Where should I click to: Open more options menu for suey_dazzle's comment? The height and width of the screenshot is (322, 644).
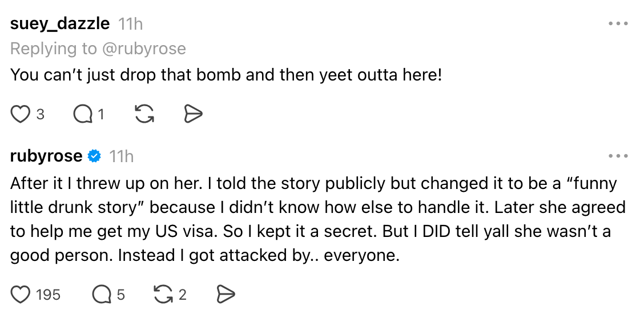click(618, 24)
